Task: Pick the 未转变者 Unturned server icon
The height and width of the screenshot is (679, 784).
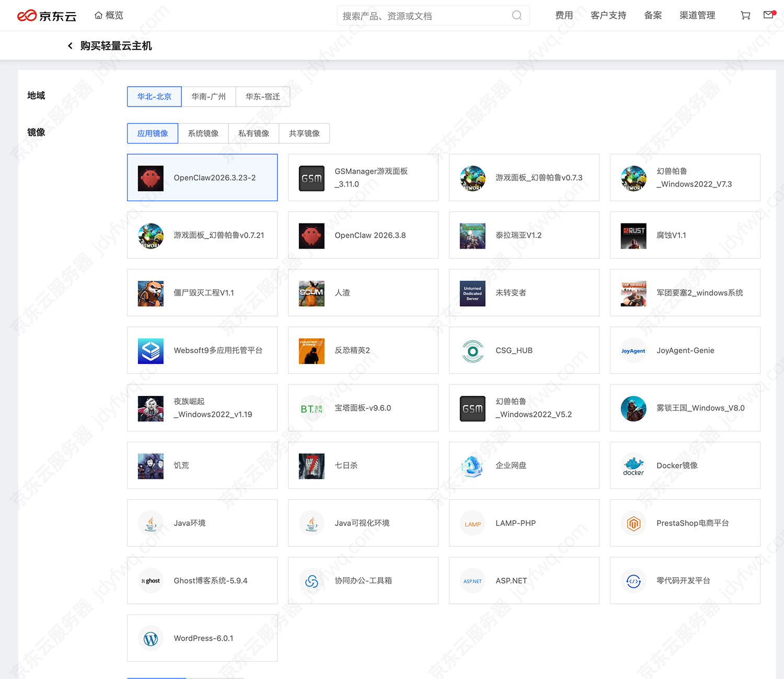Action: pos(472,293)
